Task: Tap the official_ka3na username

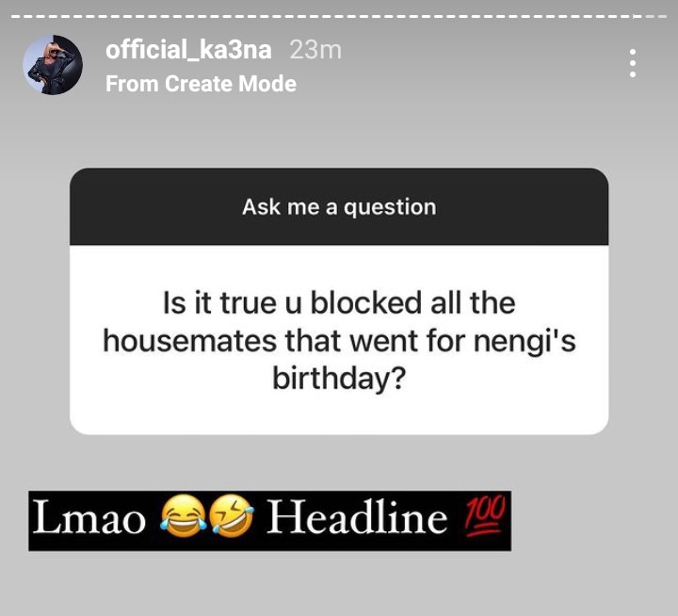Action: click(x=188, y=50)
